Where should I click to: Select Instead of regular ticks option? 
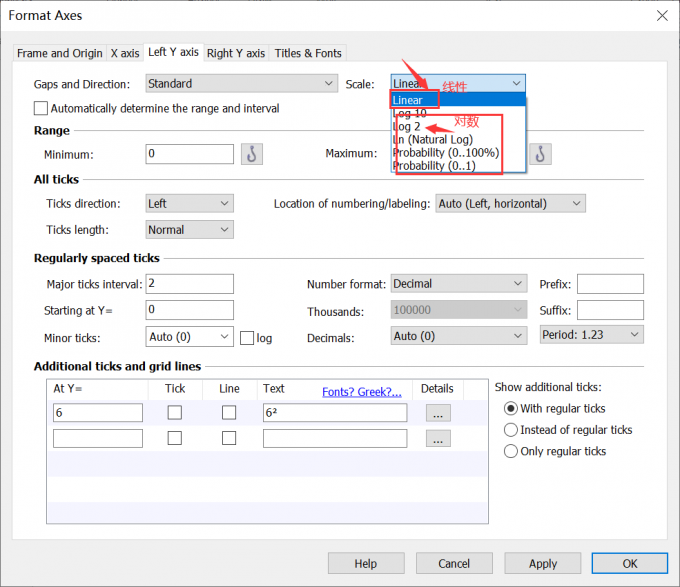512,430
